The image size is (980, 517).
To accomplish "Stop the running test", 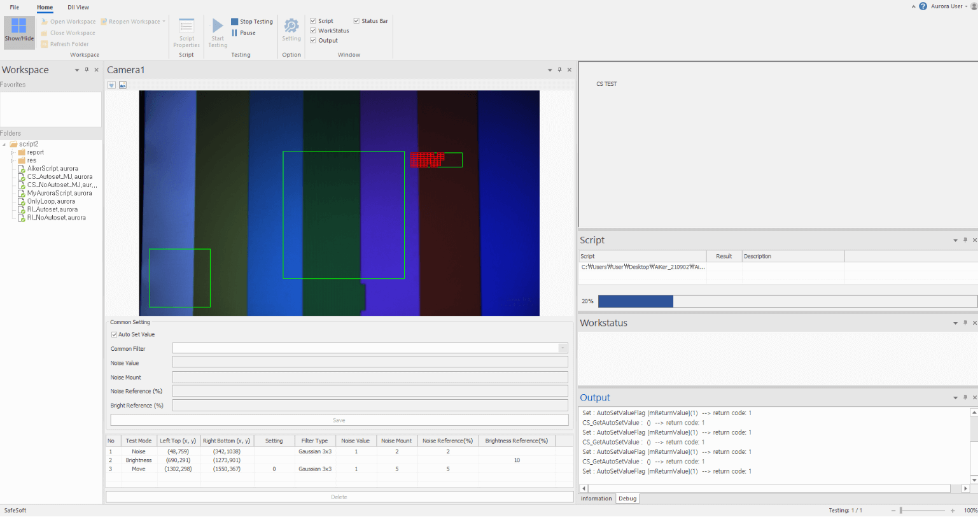I will [x=252, y=22].
